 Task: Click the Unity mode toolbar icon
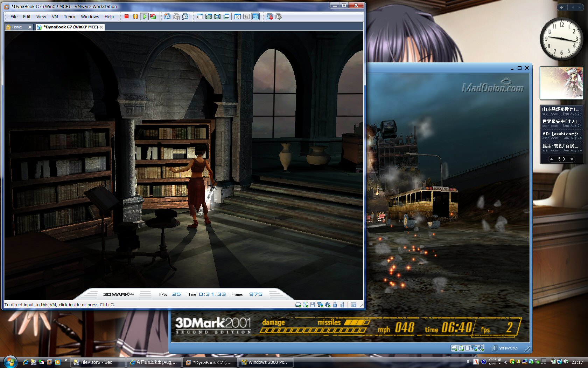(x=226, y=16)
